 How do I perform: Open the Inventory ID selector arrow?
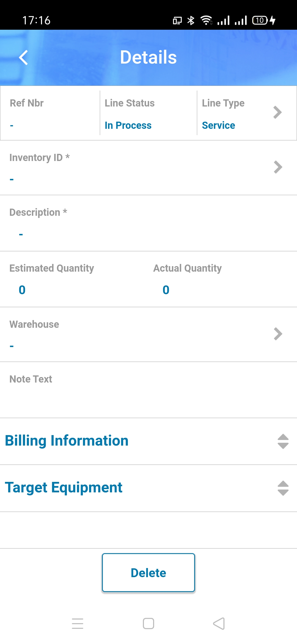tap(278, 167)
